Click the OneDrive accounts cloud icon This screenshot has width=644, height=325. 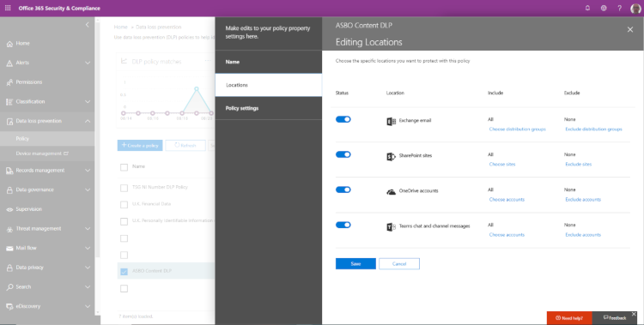[x=391, y=191]
